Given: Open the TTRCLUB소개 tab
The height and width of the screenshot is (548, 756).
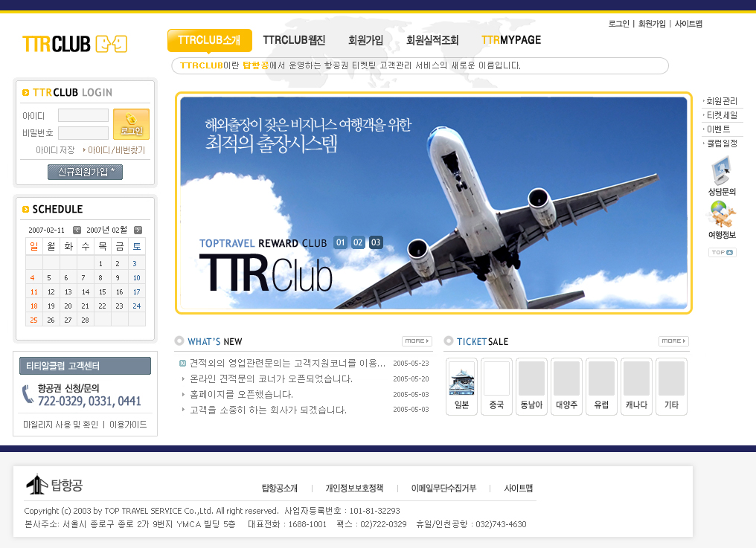Looking at the screenshot, I should 209,40.
